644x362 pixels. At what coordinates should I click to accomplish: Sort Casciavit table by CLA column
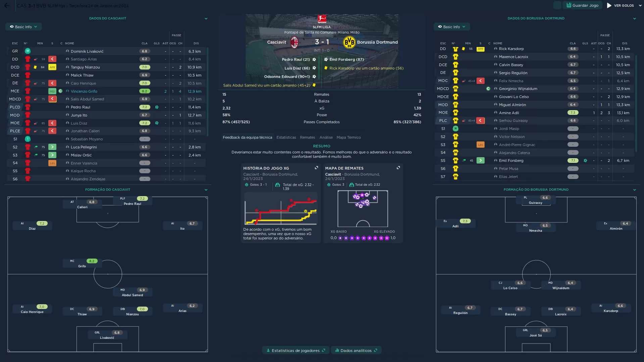click(x=145, y=43)
